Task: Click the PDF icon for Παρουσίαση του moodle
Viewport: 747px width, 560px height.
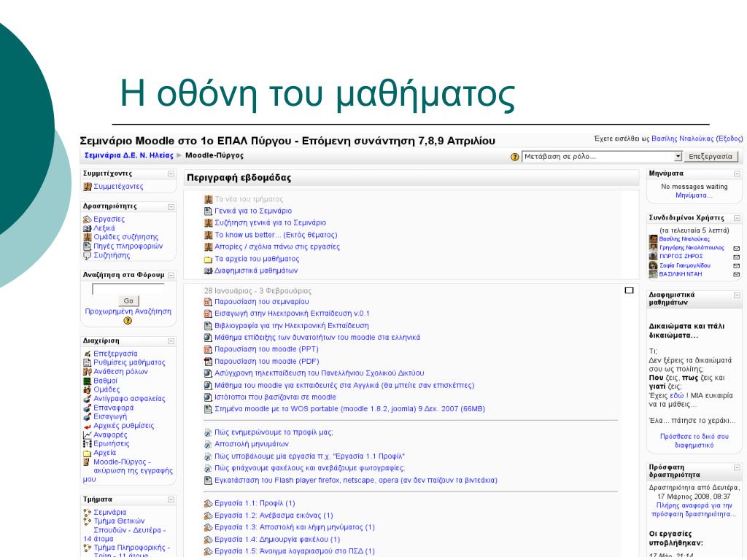Action: pos(208,361)
